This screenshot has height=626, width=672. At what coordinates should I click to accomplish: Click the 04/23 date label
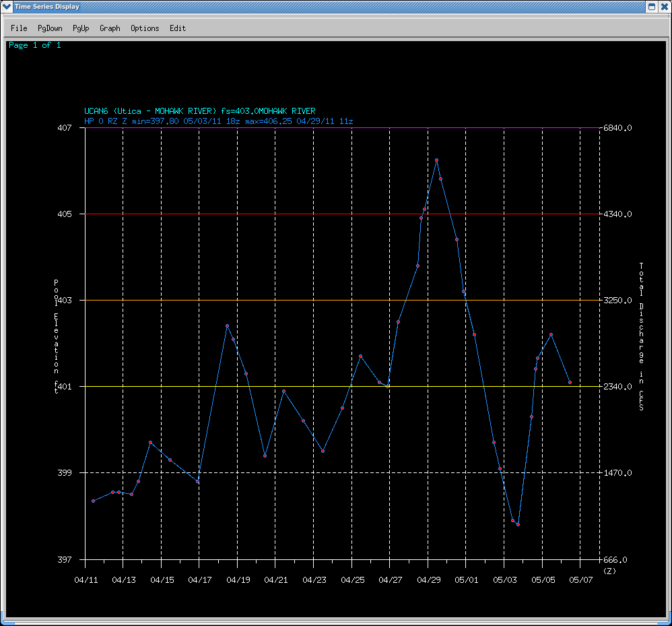pos(314,580)
